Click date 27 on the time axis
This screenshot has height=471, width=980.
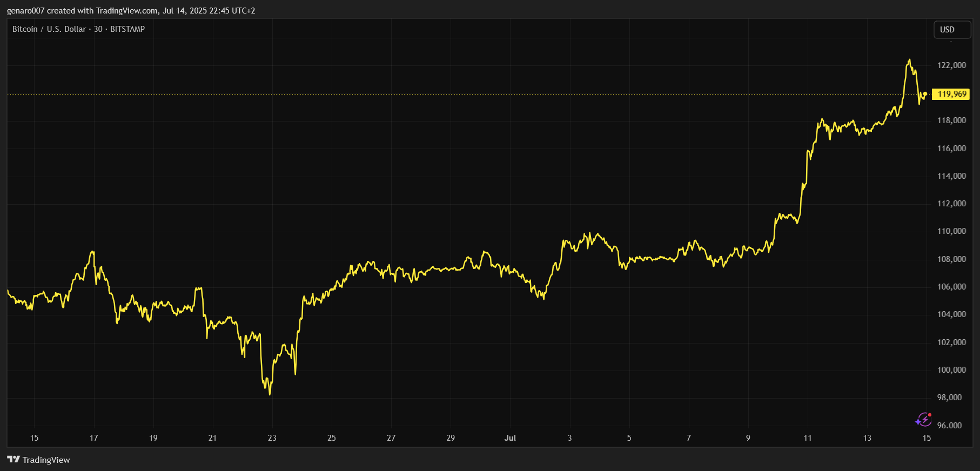[x=391, y=438]
